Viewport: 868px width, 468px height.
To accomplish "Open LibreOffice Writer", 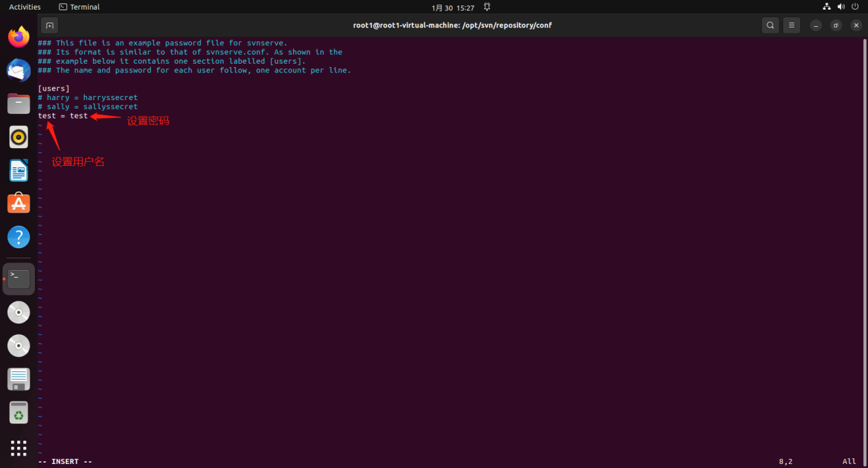I will coord(18,171).
